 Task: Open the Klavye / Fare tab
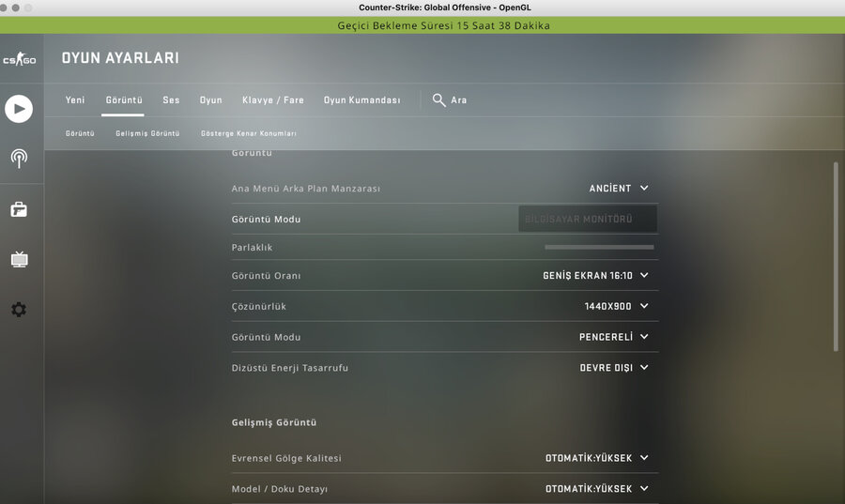click(x=273, y=100)
